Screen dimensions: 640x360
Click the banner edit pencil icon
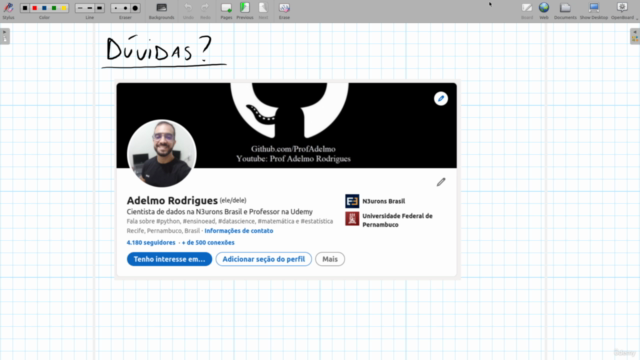pyautogui.click(x=441, y=98)
